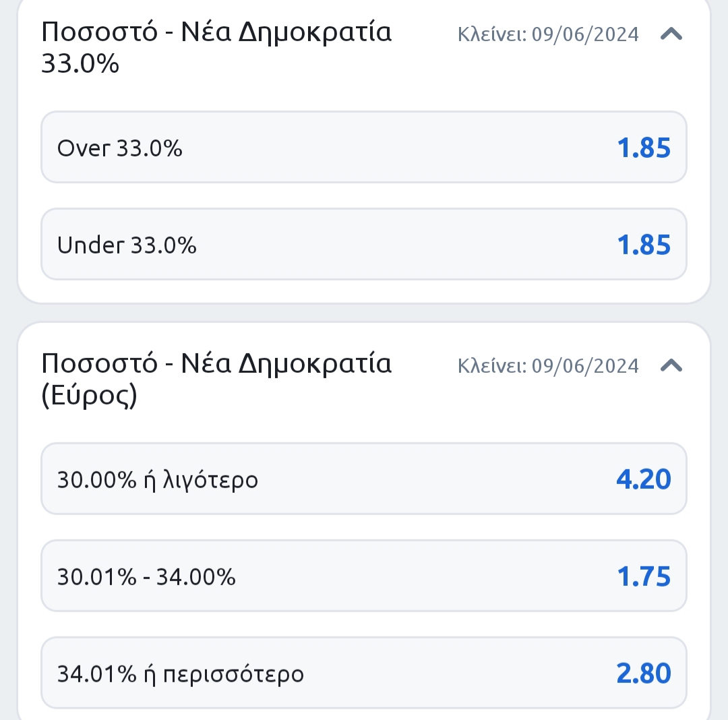Click the (Εύρος) subtitle text
Screen dimensions: 728x720
click(x=89, y=396)
